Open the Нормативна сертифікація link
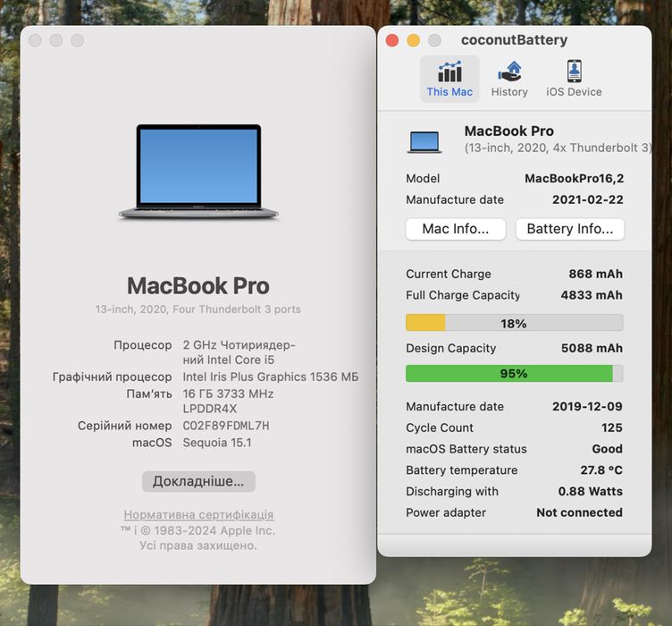Viewport: 672px width, 626px height. click(198, 514)
